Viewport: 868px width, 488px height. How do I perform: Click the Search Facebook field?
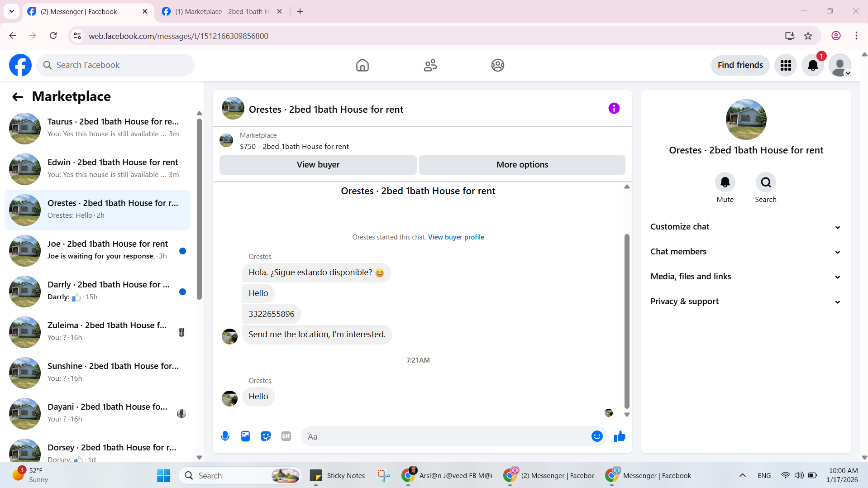[115, 65]
